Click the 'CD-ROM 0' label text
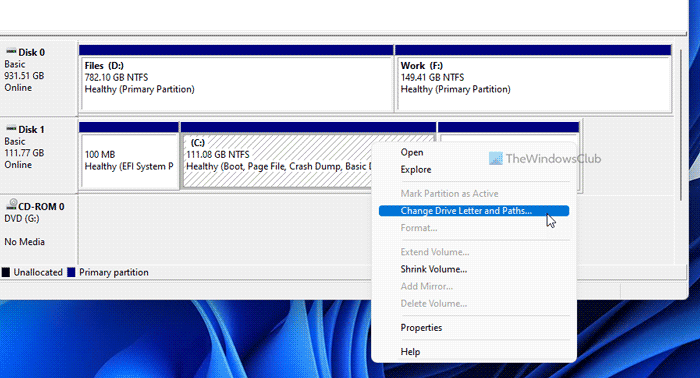The image size is (700, 378). tap(41, 207)
